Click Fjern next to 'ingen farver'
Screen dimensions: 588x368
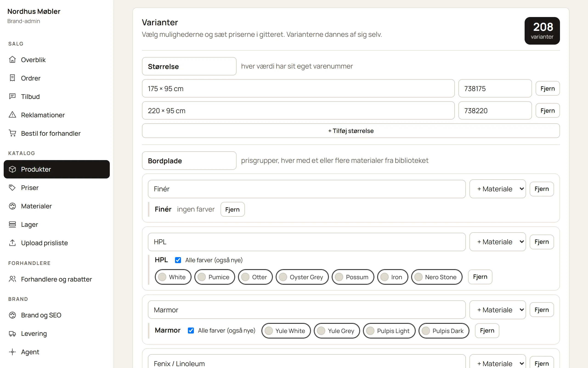(232, 209)
